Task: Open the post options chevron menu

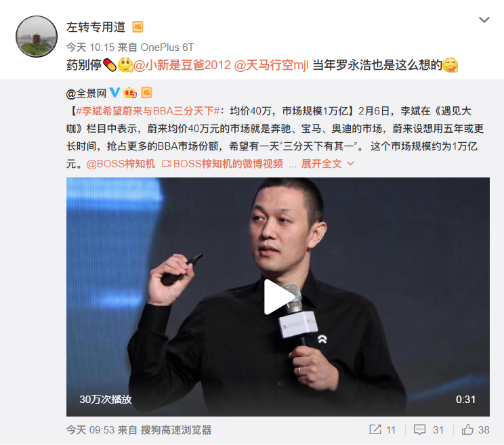Action: 484,20
